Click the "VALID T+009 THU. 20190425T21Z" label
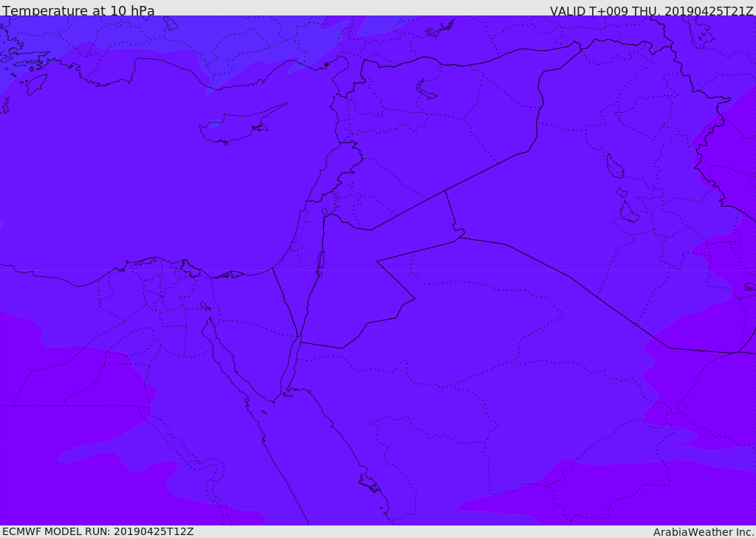756x538 pixels. click(x=651, y=10)
